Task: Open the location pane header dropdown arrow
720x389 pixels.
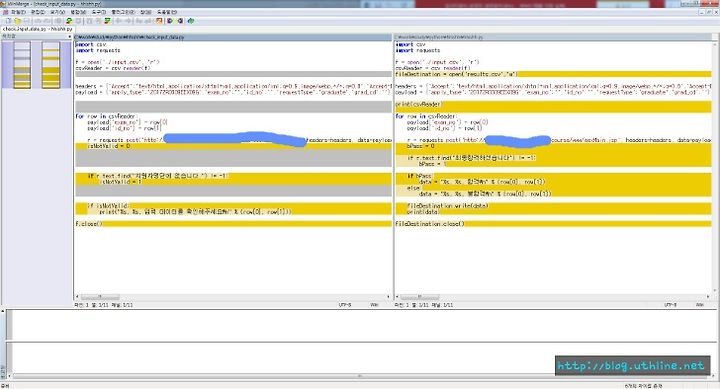Action: [69, 36]
